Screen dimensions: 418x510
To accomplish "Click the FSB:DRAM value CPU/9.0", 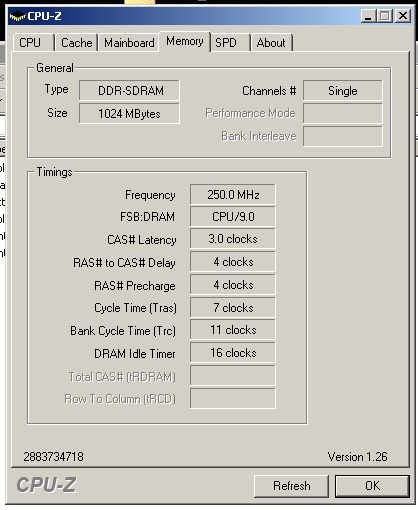I will [x=233, y=217].
